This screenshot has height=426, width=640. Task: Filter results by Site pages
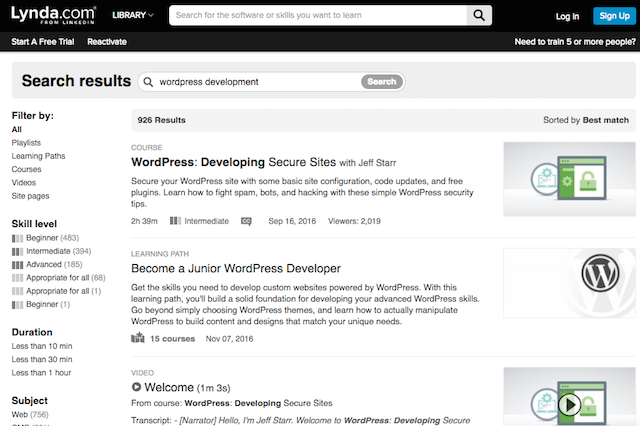click(x=30, y=196)
